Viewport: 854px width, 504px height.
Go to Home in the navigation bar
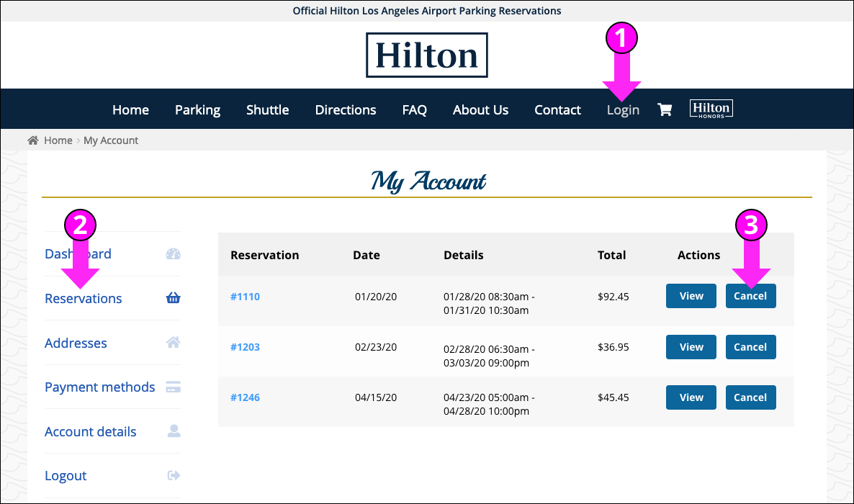pos(131,110)
